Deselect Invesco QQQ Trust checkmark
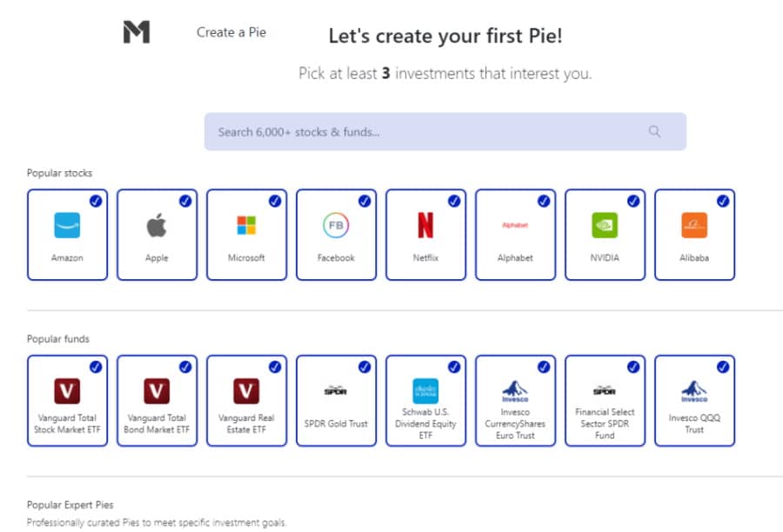The height and width of the screenshot is (532, 783). (723, 367)
